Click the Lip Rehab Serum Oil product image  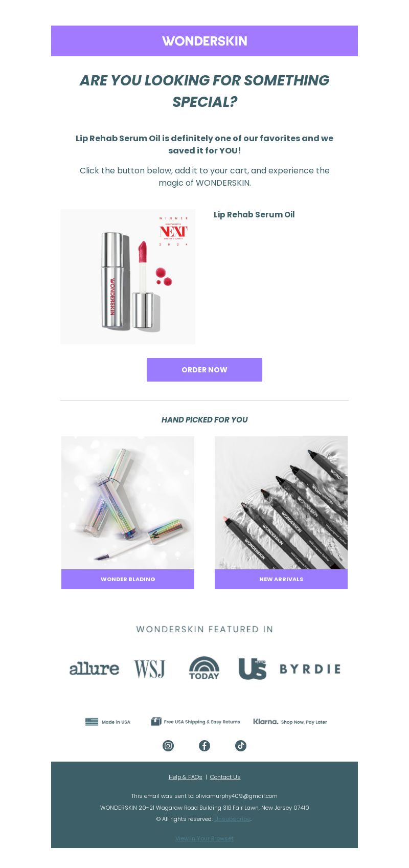128,277
